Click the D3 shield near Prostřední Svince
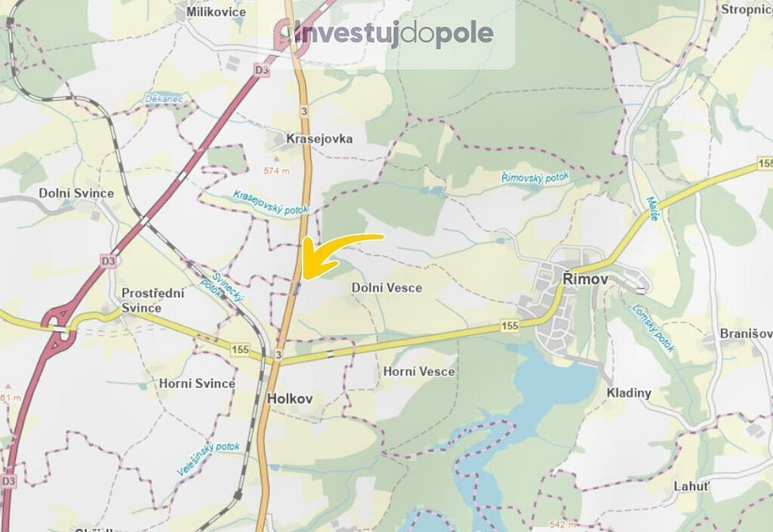Image resolution: width=773 pixels, height=532 pixels. coord(108,260)
